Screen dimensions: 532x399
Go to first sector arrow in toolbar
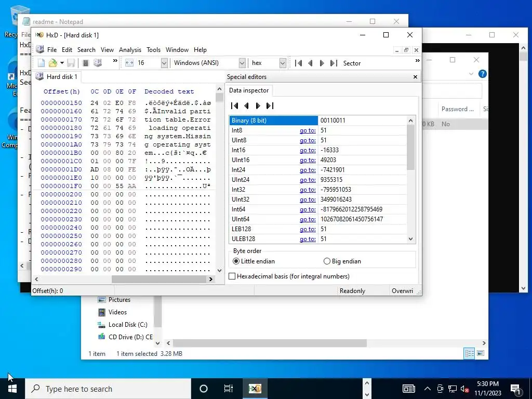(x=299, y=63)
